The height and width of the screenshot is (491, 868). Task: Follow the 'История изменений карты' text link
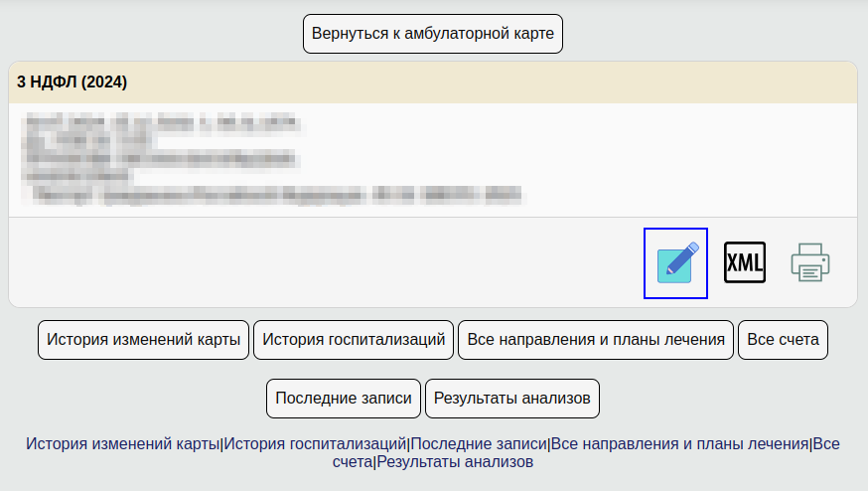click(x=122, y=444)
